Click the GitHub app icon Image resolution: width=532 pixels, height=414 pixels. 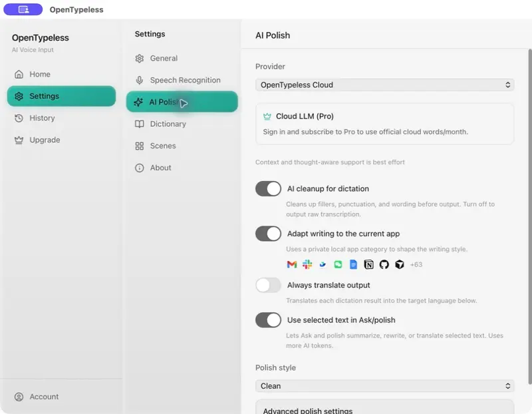click(384, 264)
